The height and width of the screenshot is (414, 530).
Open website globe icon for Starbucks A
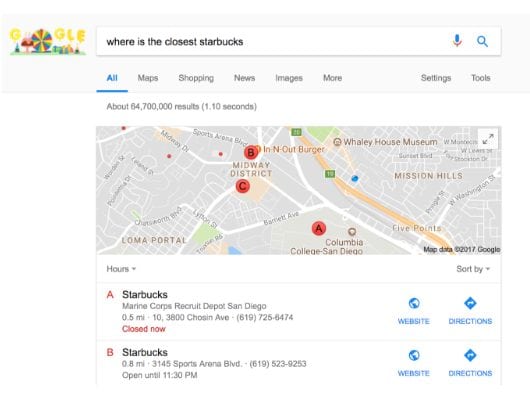click(x=414, y=303)
